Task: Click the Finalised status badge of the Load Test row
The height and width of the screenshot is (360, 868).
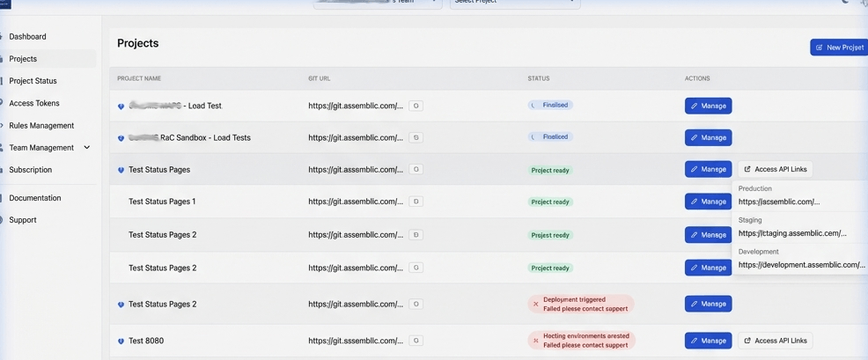Action: click(x=549, y=105)
